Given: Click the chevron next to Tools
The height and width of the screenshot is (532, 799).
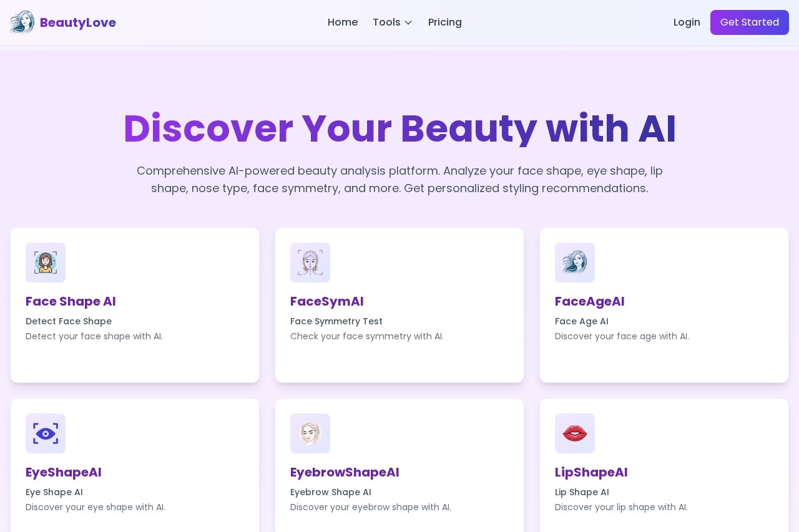Looking at the screenshot, I should (x=408, y=22).
